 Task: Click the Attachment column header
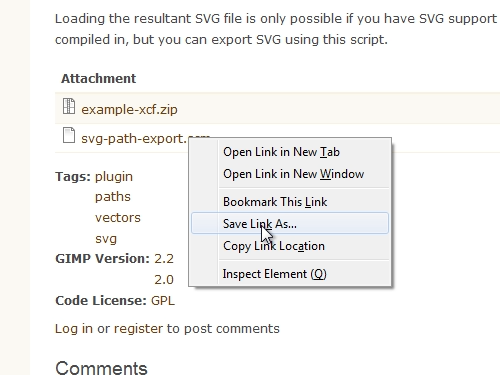tap(98, 79)
